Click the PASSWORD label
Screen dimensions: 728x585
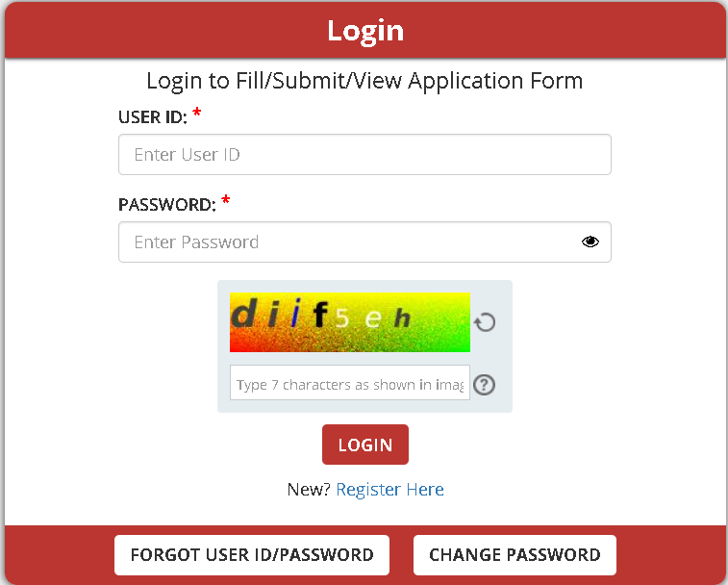(167, 204)
